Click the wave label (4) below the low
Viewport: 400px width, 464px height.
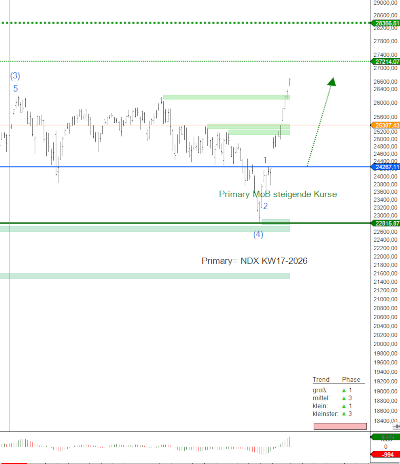258,235
